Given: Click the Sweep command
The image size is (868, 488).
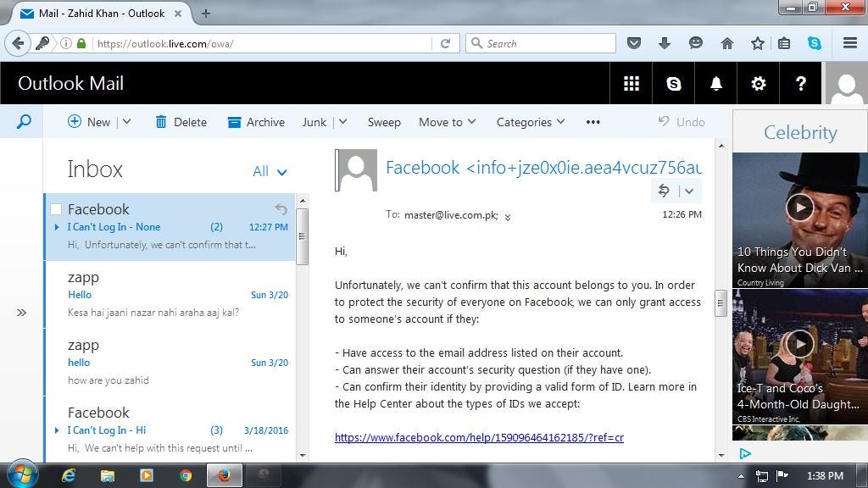Looking at the screenshot, I should pyautogui.click(x=384, y=122).
